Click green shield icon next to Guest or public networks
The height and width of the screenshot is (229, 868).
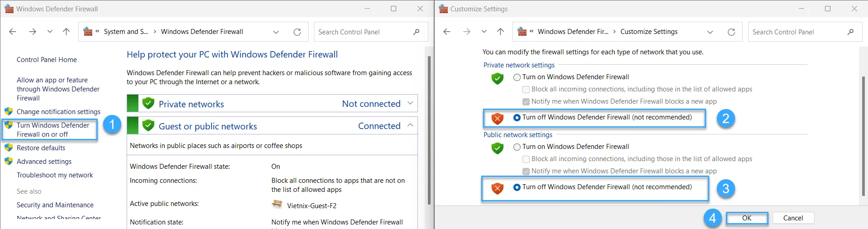tap(148, 125)
